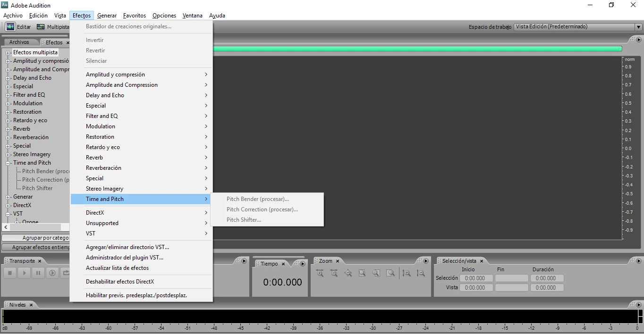
Task: Zoom out vertically in the Zoom panel
Action: pyautogui.click(x=421, y=273)
